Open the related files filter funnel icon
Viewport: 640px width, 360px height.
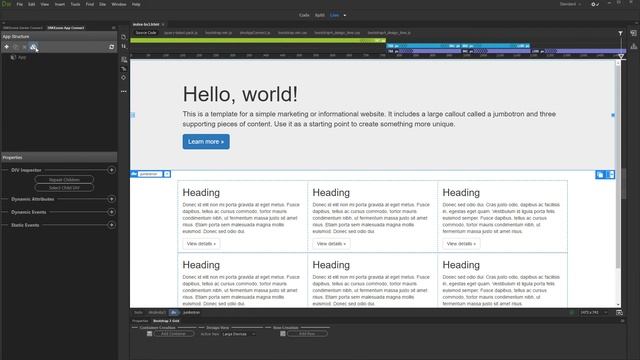(x=620, y=33)
